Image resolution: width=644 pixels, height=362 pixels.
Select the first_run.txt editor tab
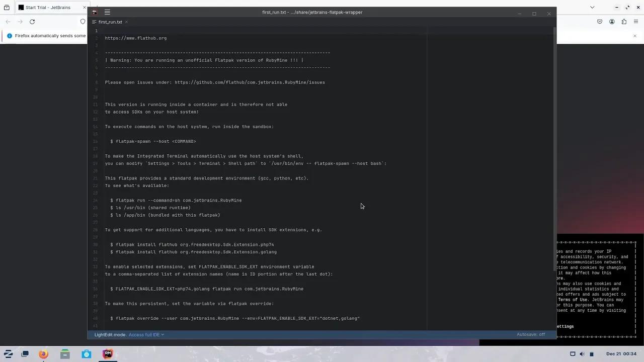click(110, 22)
